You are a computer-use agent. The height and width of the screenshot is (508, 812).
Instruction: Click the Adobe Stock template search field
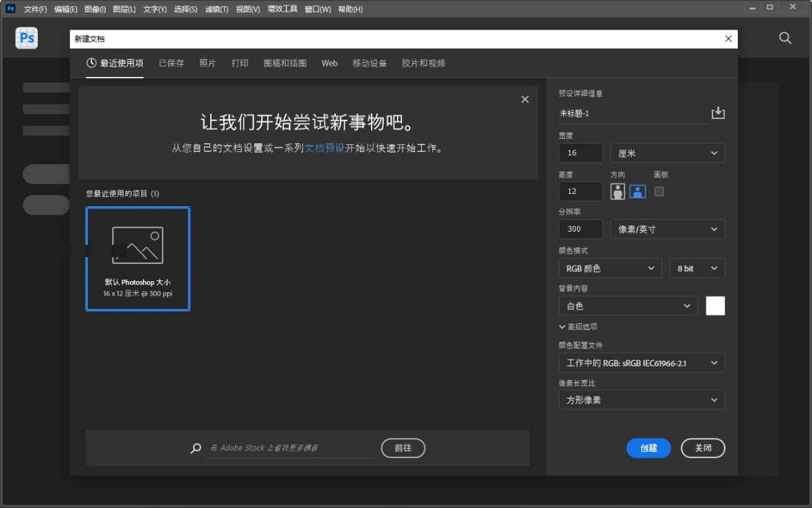(x=291, y=448)
